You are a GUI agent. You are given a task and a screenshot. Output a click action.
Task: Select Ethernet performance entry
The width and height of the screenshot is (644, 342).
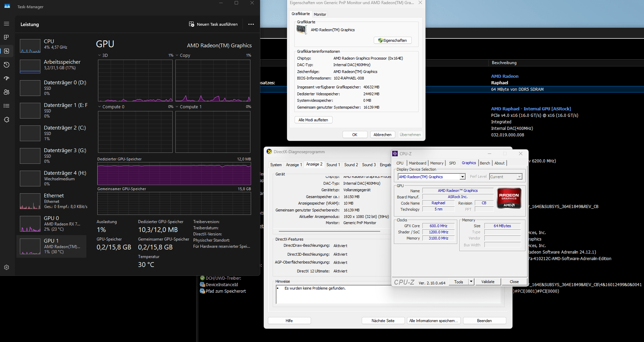tap(51, 201)
